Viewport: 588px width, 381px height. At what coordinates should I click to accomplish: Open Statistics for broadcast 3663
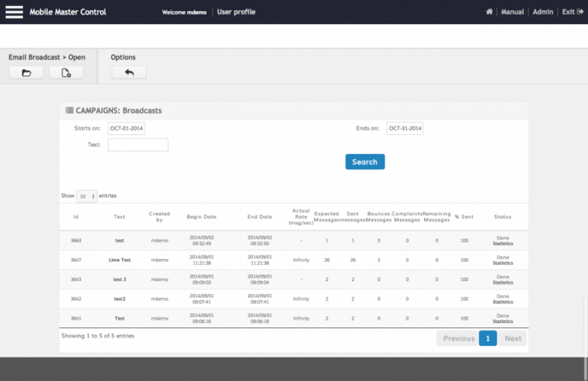click(503, 244)
